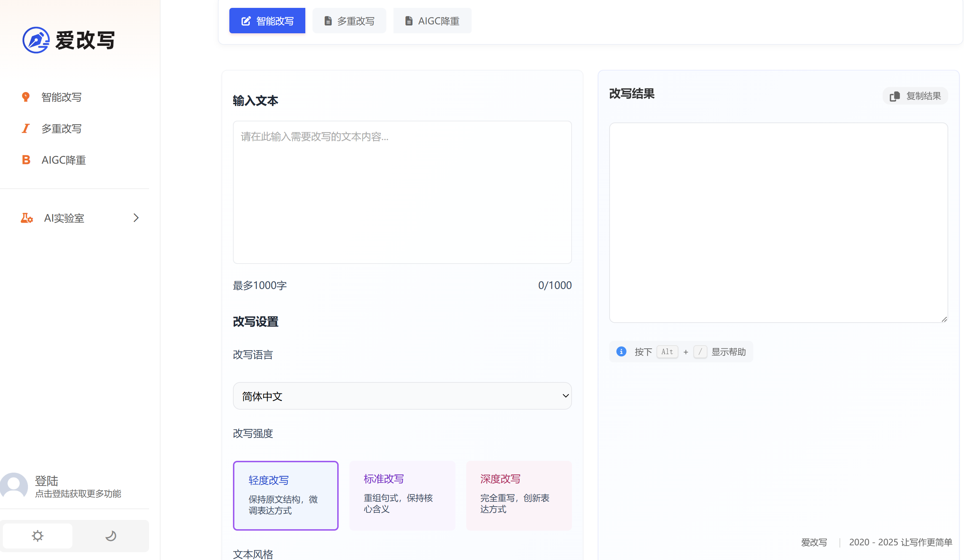Viewport: 964px width, 560px height.
Task: Select 深度改写 rewrite strength
Action: 519,496
